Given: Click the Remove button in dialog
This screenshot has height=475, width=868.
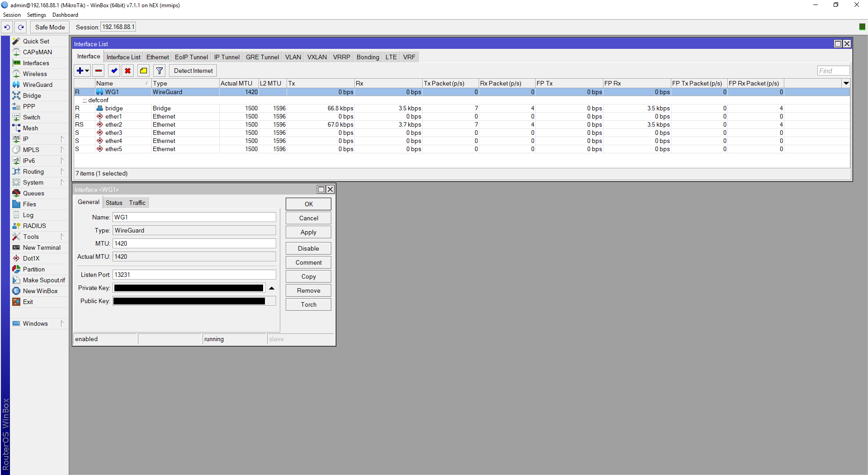Looking at the screenshot, I should point(308,290).
